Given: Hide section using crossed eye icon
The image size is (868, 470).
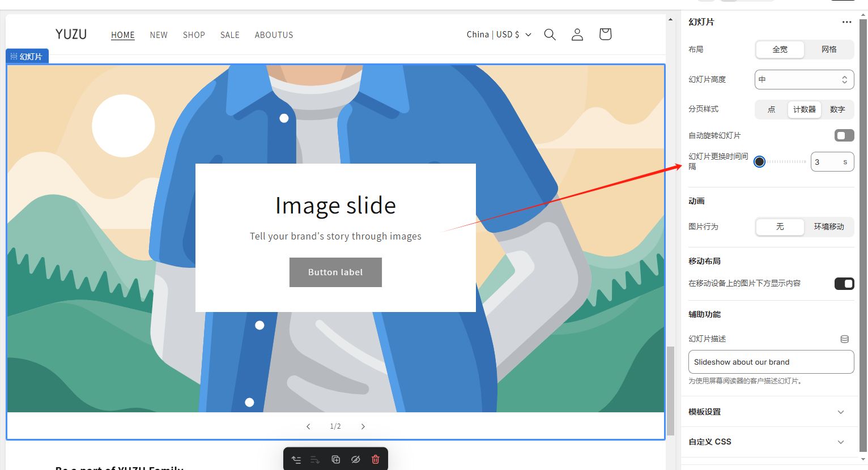Looking at the screenshot, I should point(355,459).
